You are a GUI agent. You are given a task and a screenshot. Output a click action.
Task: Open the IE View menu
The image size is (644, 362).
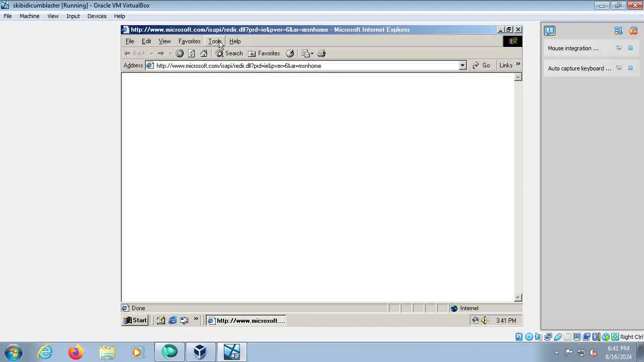tap(165, 41)
